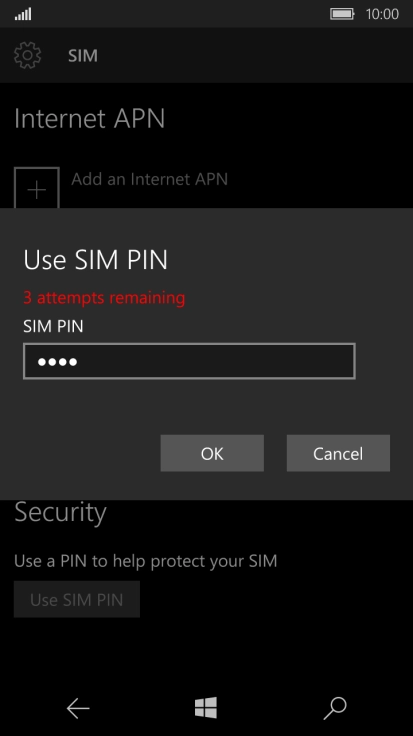Tap the Security section heading
The height and width of the screenshot is (736, 413).
[x=61, y=513]
